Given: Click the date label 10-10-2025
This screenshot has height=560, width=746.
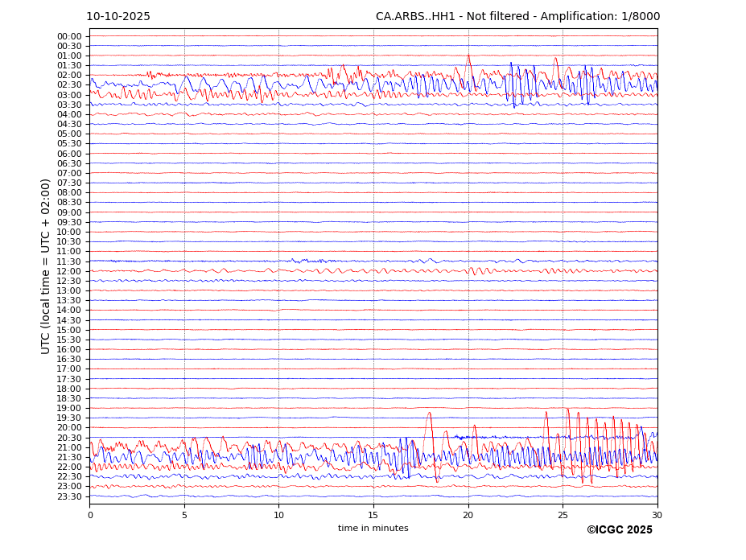Looking at the screenshot, I should click(x=118, y=17).
